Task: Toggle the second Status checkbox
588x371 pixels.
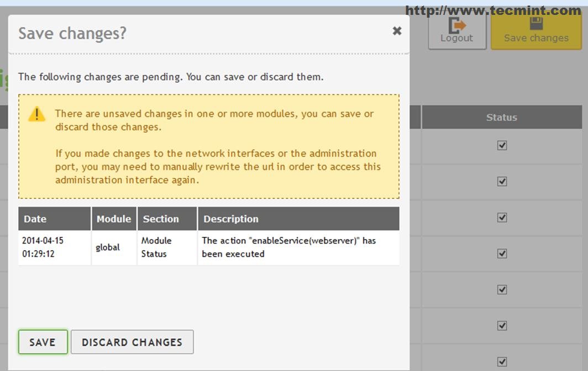Action: pyautogui.click(x=502, y=181)
